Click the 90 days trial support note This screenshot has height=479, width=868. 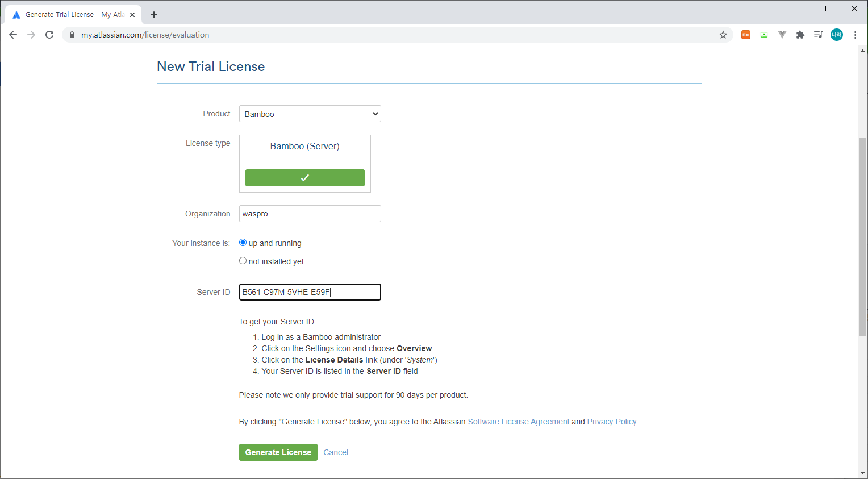click(x=353, y=395)
